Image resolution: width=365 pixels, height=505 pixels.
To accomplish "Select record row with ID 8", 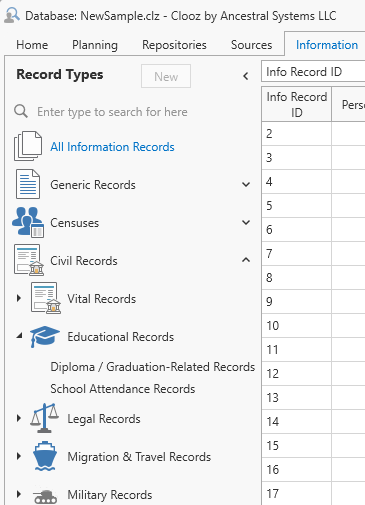I will (x=313, y=277).
